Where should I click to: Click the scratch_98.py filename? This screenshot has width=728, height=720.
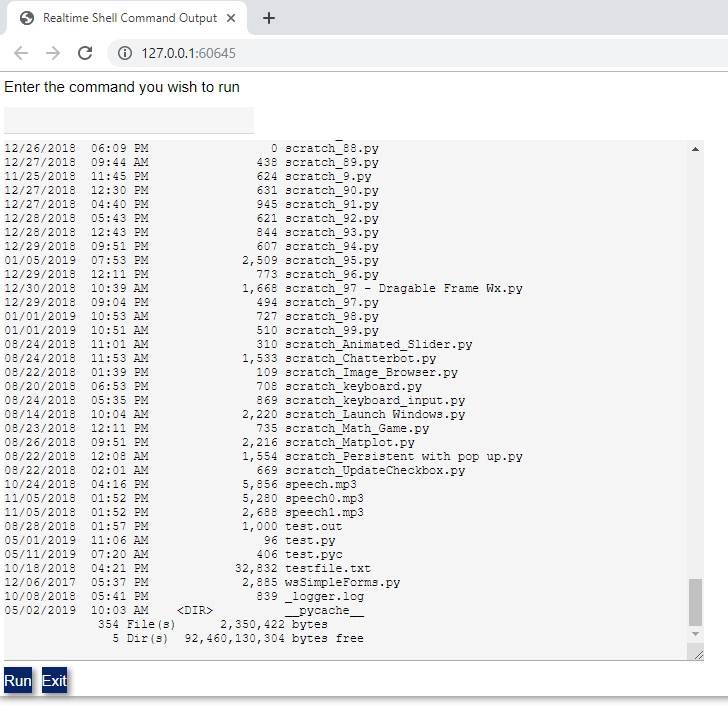pos(332,316)
